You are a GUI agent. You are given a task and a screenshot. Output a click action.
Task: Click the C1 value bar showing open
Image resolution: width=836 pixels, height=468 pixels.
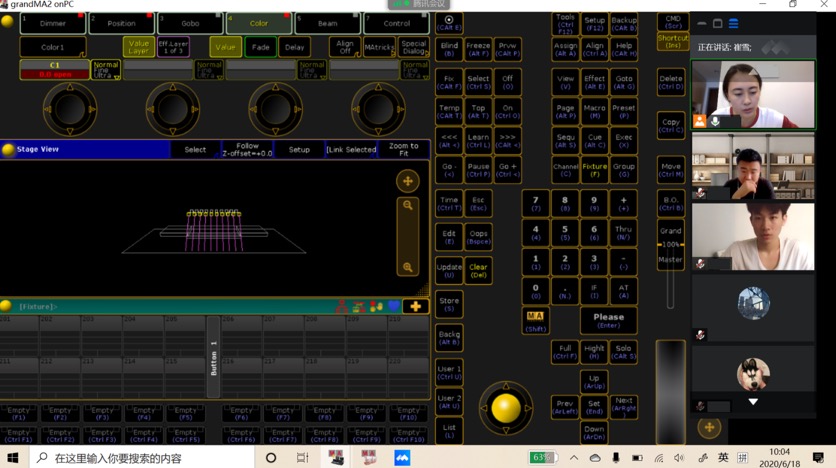click(x=55, y=70)
